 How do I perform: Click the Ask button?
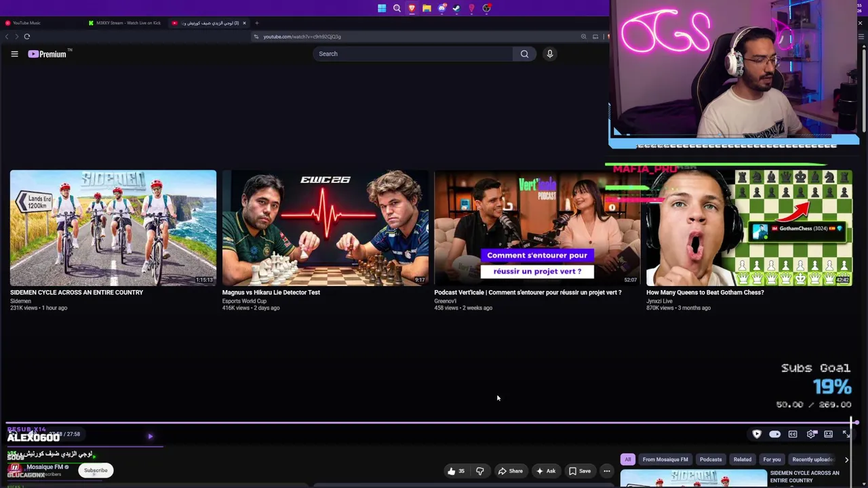tap(546, 471)
